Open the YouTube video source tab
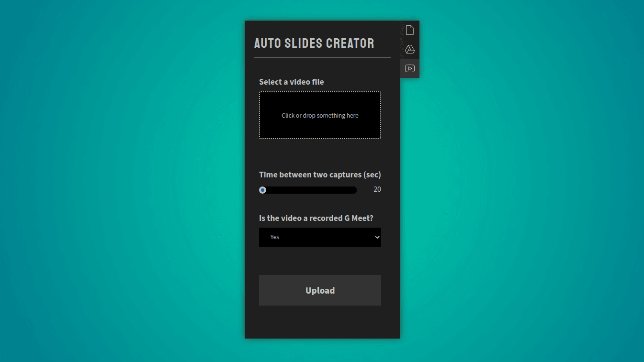The height and width of the screenshot is (362, 644). point(409,68)
